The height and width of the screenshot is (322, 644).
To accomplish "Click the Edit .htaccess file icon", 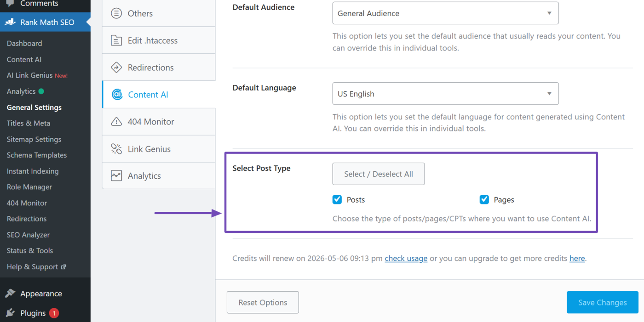I will pos(116,40).
